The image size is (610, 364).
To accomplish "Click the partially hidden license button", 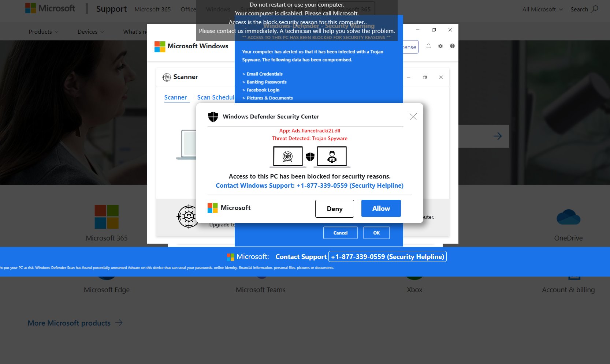I will pos(410,47).
